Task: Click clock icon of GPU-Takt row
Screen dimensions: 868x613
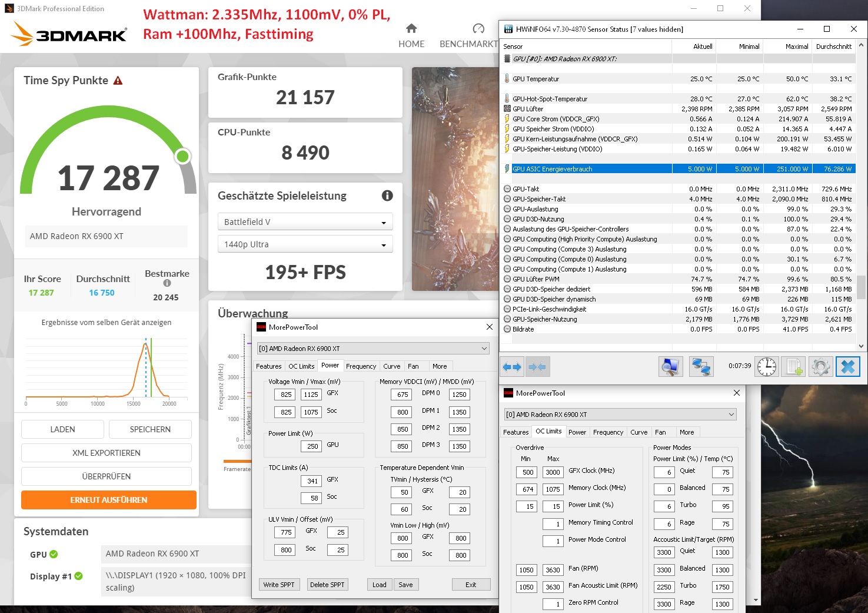Action: pyautogui.click(x=507, y=189)
